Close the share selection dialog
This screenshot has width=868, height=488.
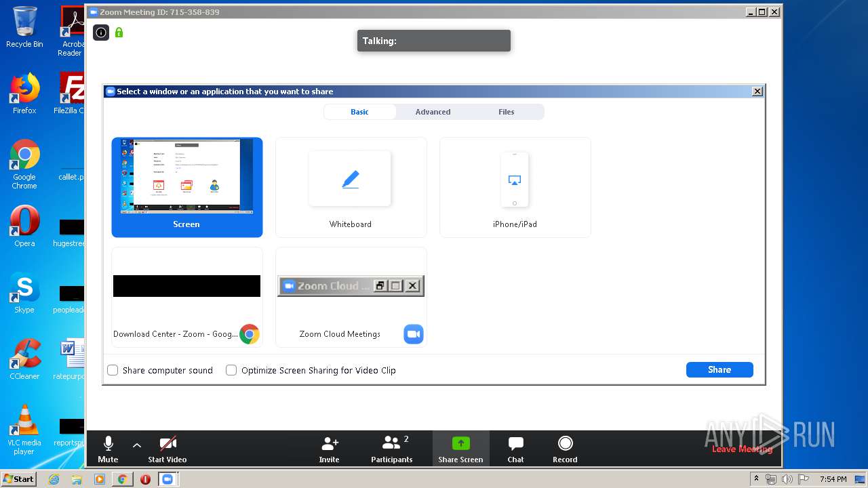click(x=757, y=91)
